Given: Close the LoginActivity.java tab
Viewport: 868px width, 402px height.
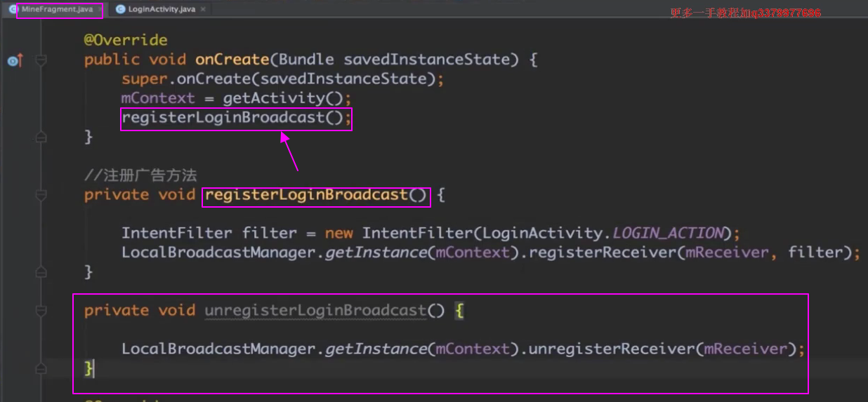Looking at the screenshot, I should (204, 10).
